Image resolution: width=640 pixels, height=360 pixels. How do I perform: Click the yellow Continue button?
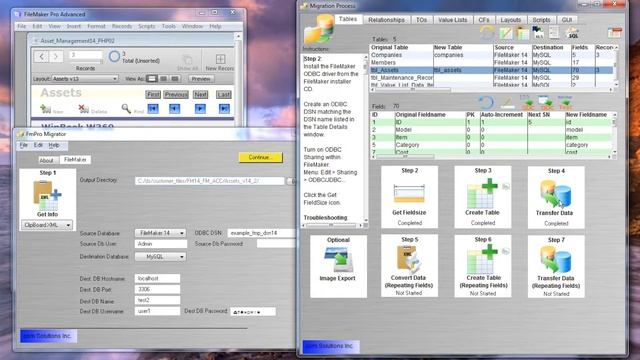coord(260,157)
